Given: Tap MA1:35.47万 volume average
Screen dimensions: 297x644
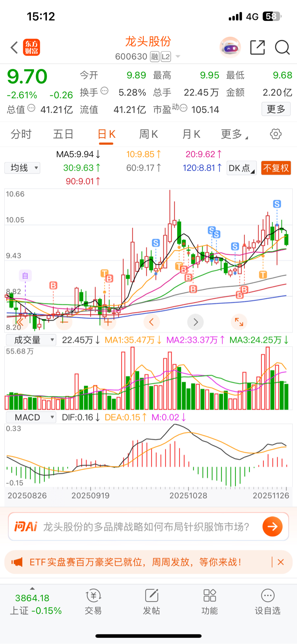Looking at the screenshot, I should [133, 340].
